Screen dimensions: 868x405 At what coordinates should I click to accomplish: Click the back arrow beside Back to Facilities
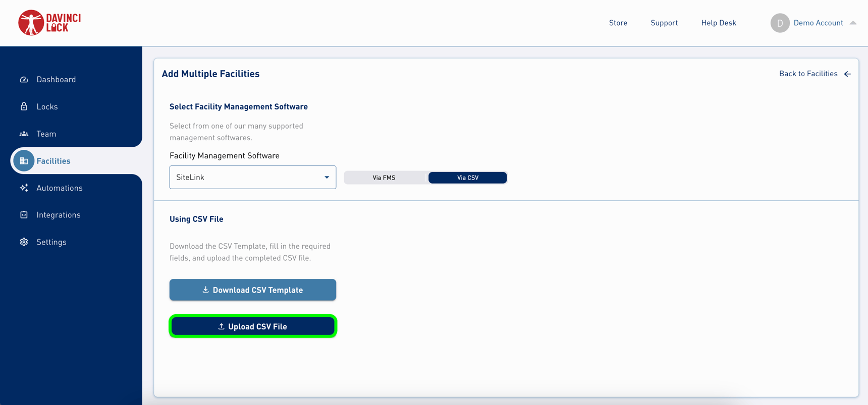847,74
